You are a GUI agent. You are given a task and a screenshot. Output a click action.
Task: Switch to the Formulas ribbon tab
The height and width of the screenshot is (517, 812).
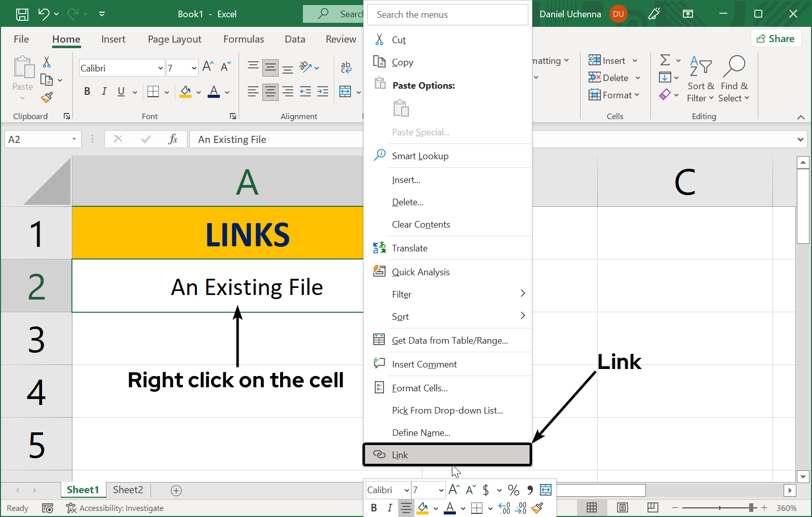tap(244, 39)
